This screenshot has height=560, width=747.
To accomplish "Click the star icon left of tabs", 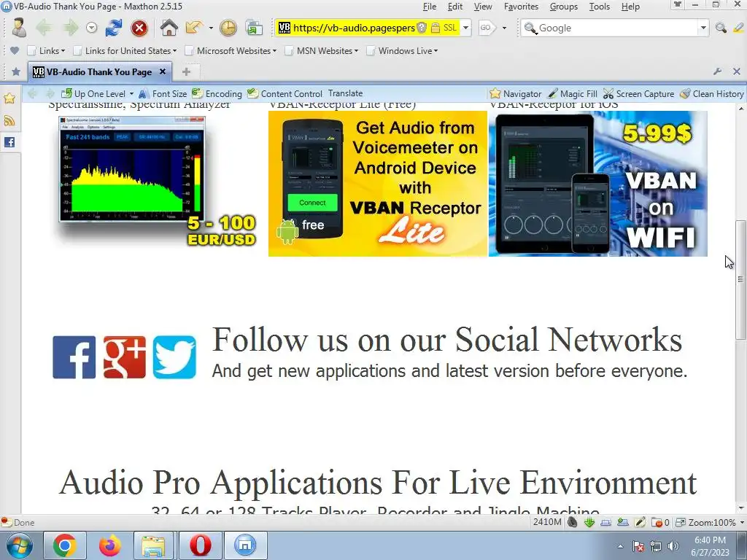I will [x=16, y=71].
